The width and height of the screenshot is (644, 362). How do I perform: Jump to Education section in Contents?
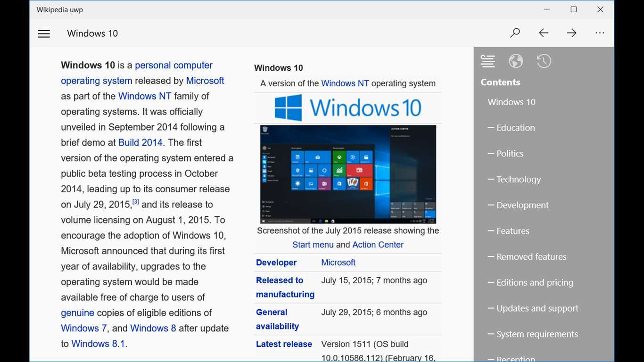[515, 128]
